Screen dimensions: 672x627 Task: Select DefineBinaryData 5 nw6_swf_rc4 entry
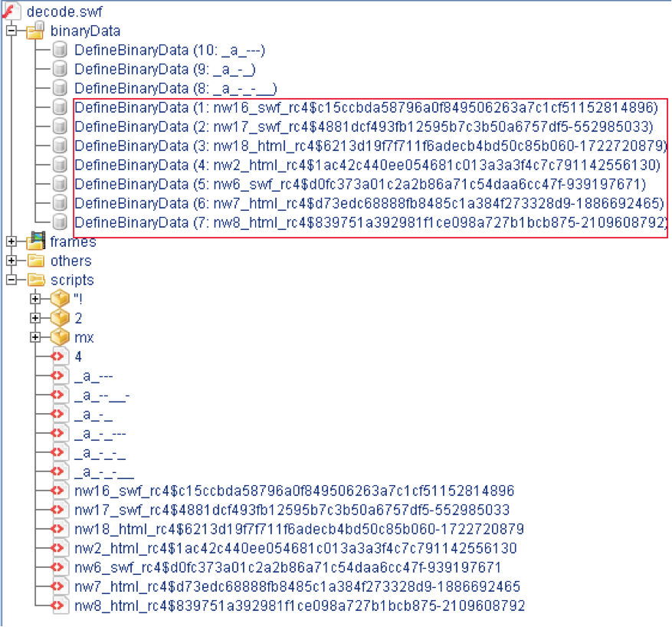(x=360, y=184)
